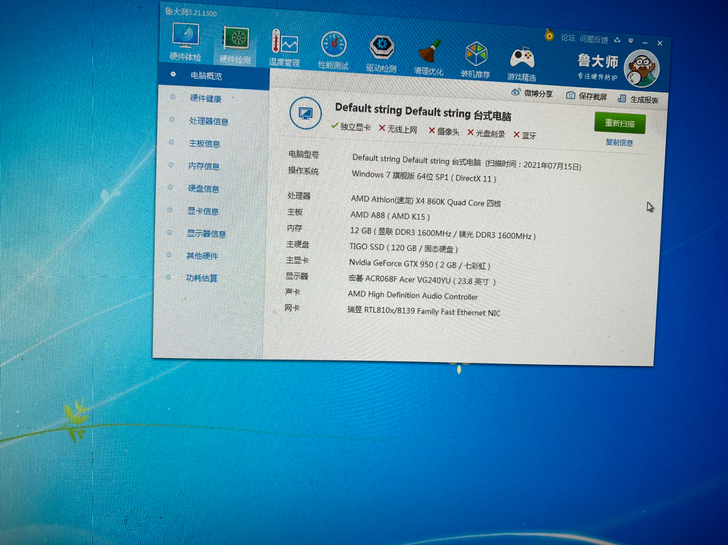Click the round computer monitor icon
The height and width of the screenshot is (545, 728).
[306, 113]
